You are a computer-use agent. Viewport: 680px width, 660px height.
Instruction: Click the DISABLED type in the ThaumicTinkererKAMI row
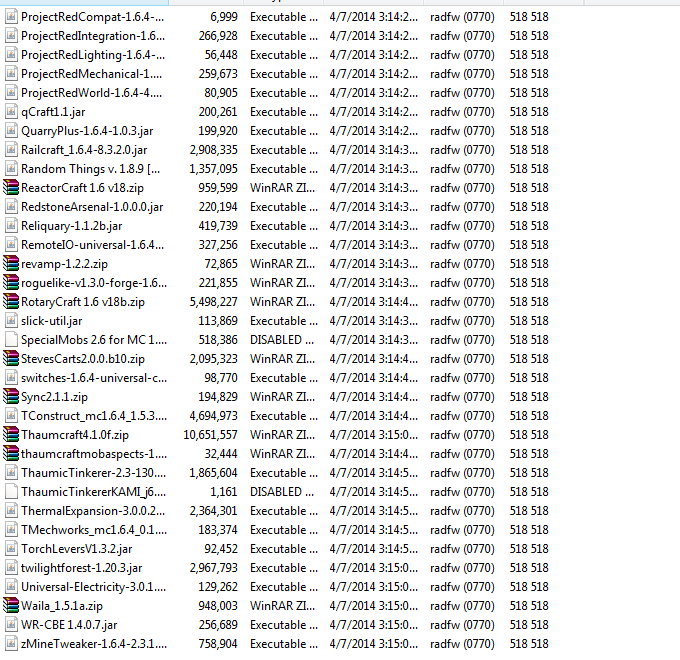coord(282,491)
